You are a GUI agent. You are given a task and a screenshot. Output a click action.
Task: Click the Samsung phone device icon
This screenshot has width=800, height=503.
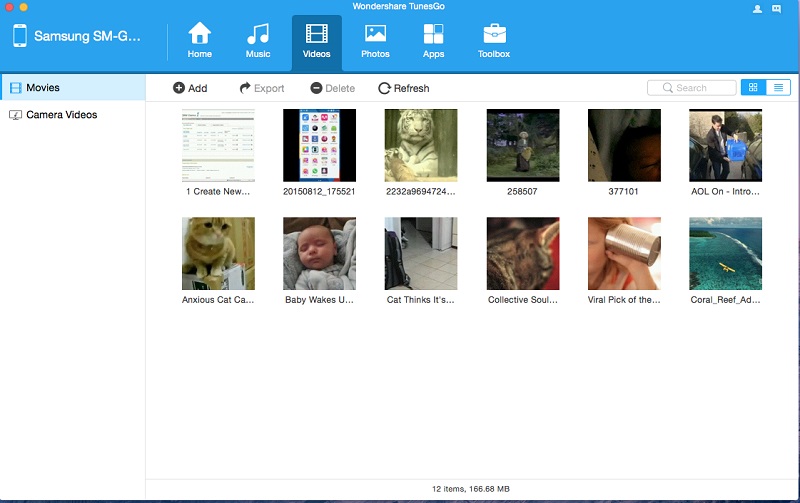[x=20, y=36]
